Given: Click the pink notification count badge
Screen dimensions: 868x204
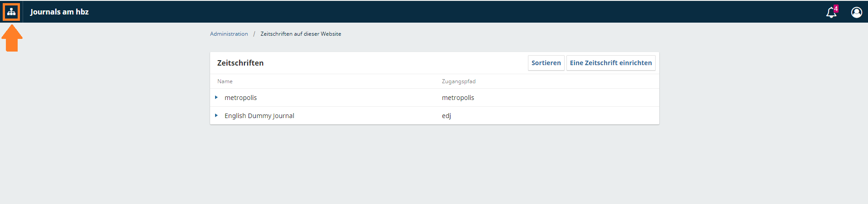Looking at the screenshot, I should [x=836, y=8].
